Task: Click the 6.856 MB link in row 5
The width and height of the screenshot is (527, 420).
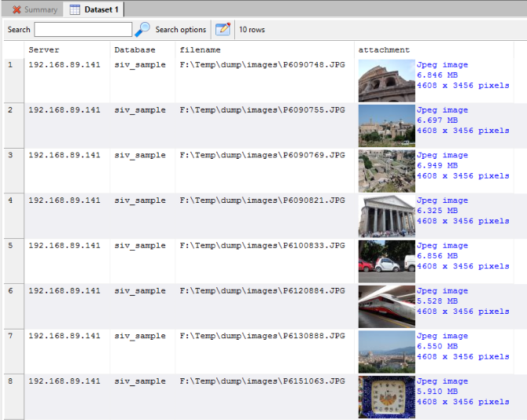Action: click(x=437, y=256)
